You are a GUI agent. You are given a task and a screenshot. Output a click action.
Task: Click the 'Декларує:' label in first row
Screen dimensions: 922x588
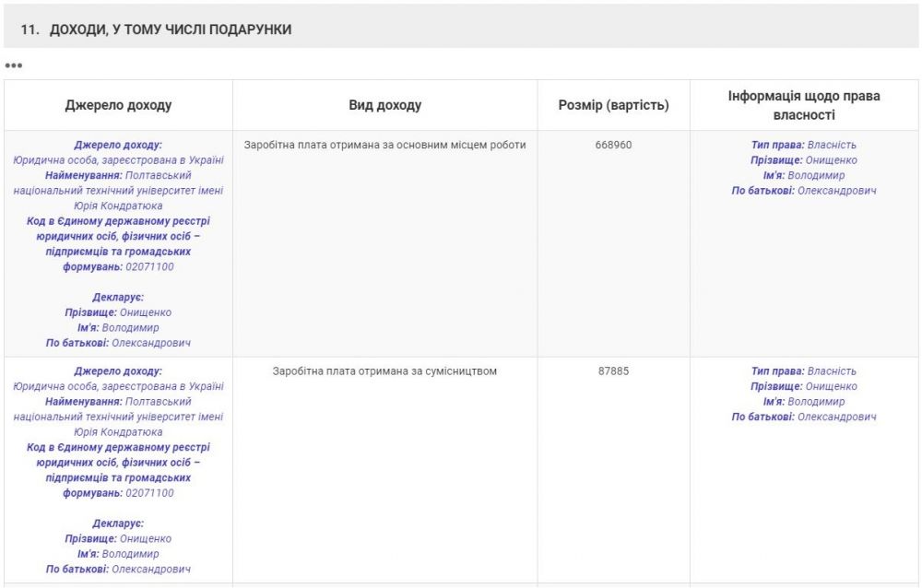click(x=118, y=297)
